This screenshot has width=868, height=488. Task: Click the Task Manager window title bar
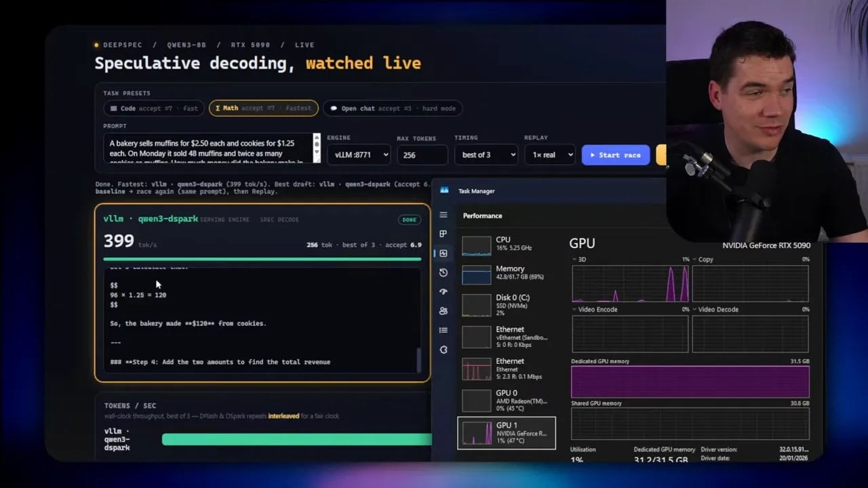click(549, 191)
